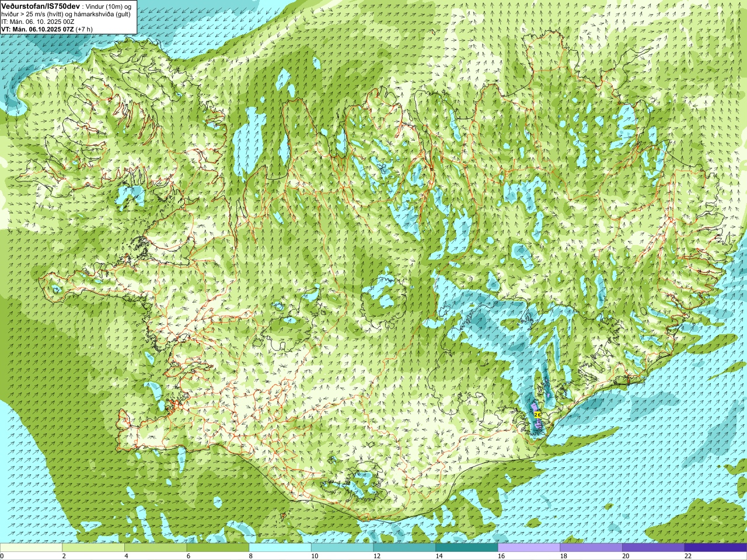Click the legend scale number 6
747x560 pixels.
pos(188,556)
